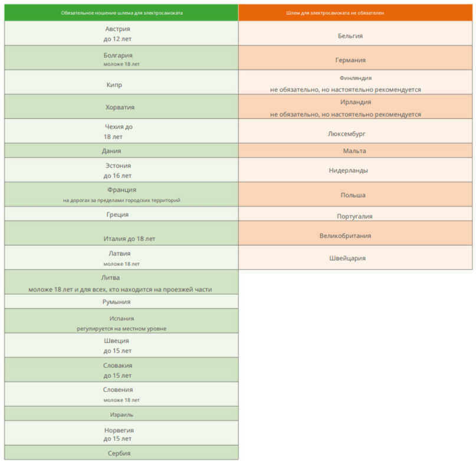This screenshot has height=461, width=476.
Task: Click the Дания cell
Action: click(122, 151)
